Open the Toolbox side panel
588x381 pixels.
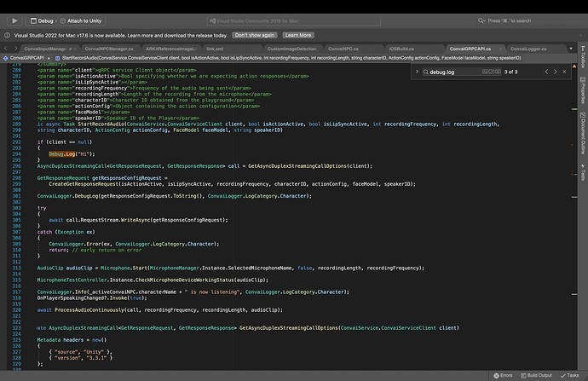(583, 56)
